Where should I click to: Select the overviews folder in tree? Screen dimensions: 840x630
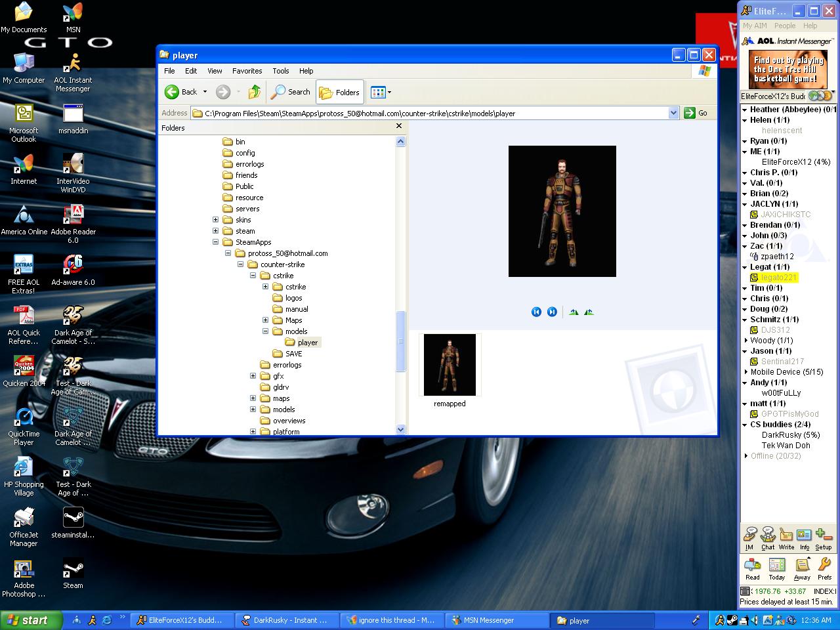click(x=289, y=421)
